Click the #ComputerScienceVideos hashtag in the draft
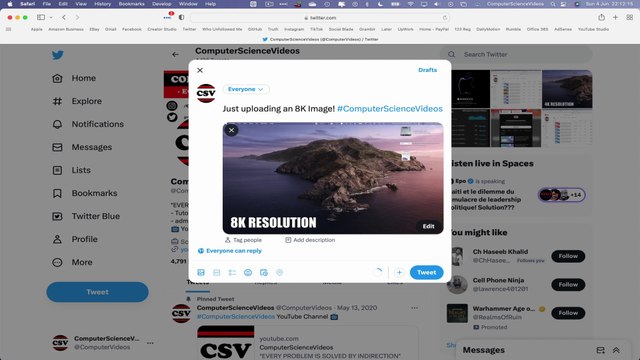This screenshot has width=640, height=360. click(x=389, y=109)
